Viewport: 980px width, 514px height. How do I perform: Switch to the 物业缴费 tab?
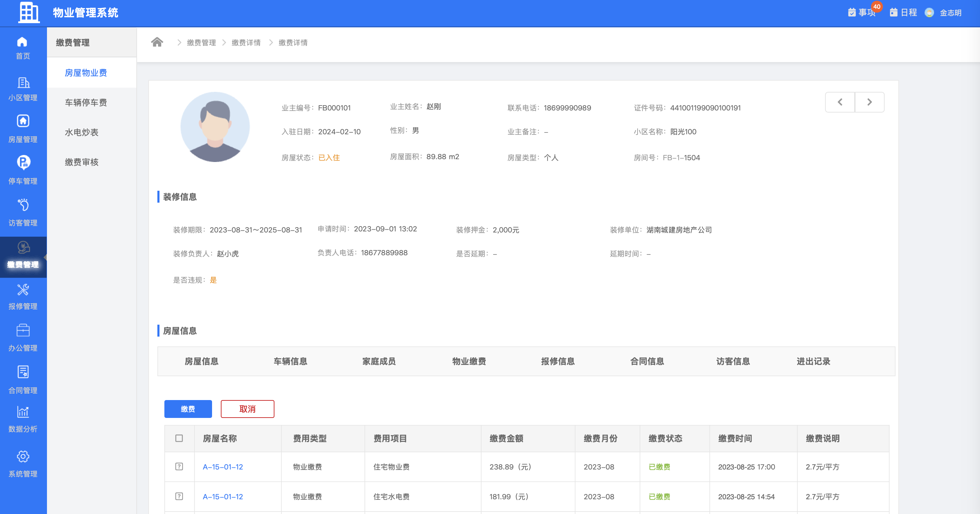[469, 361]
